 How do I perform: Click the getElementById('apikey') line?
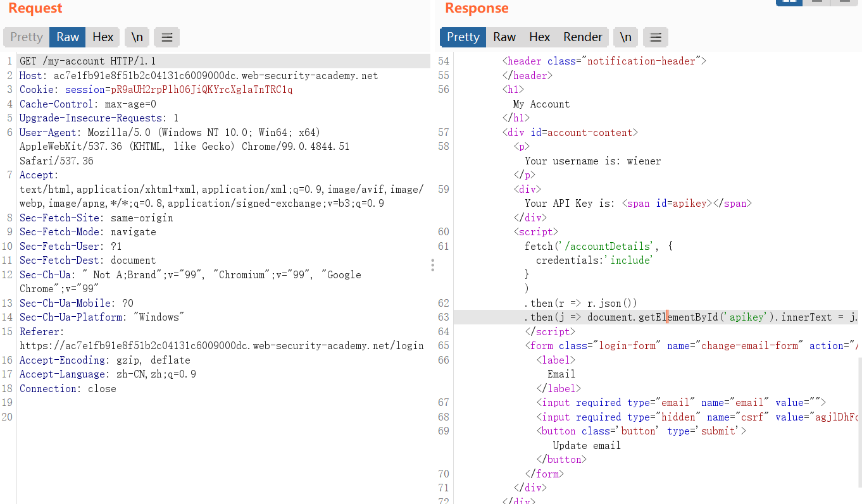coord(691,317)
